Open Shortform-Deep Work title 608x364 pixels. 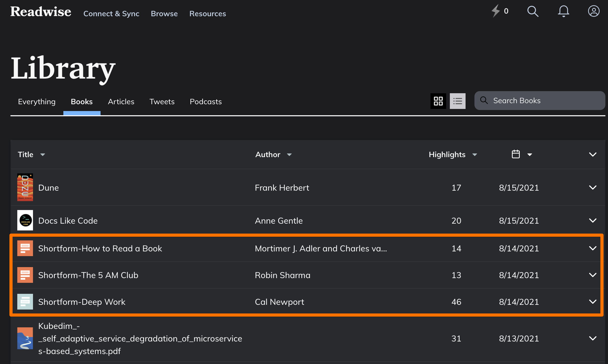coord(82,302)
